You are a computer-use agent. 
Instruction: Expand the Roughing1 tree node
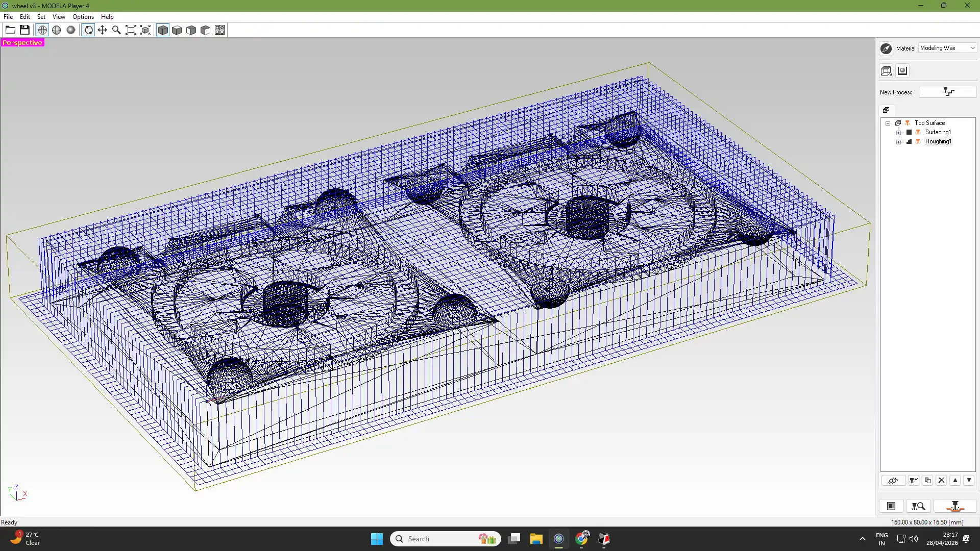coord(899,142)
